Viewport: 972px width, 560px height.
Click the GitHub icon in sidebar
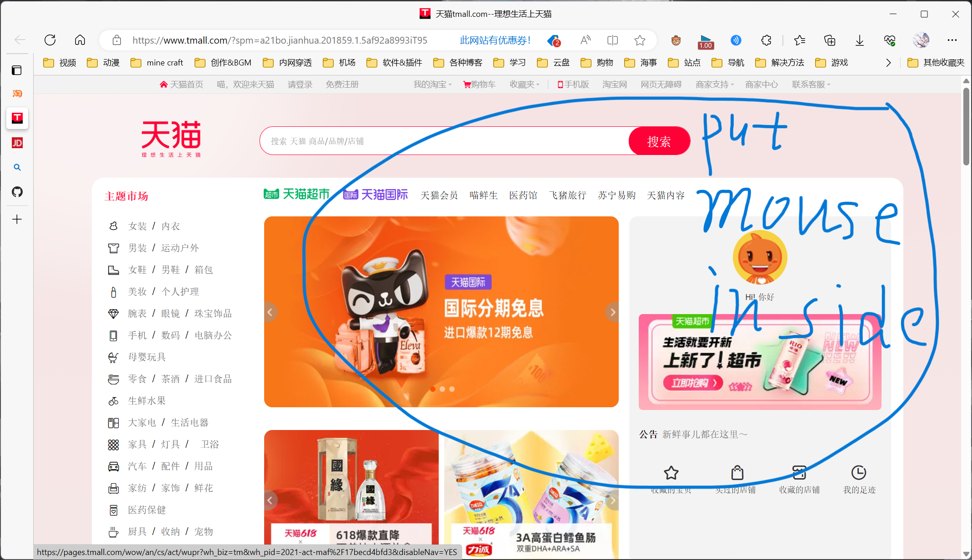click(x=17, y=192)
